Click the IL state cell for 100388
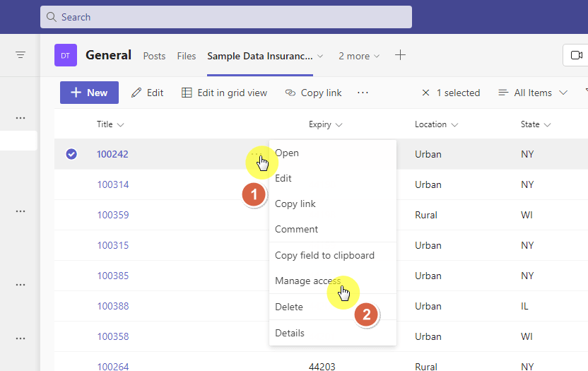The height and width of the screenshot is (371, 588). pyautogui.click(x=524, y=306)
